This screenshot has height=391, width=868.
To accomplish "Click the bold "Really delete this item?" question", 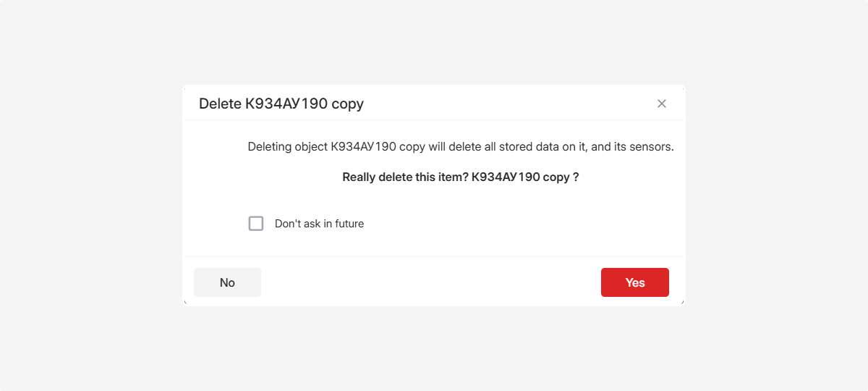I will click(x=405, y=177).
